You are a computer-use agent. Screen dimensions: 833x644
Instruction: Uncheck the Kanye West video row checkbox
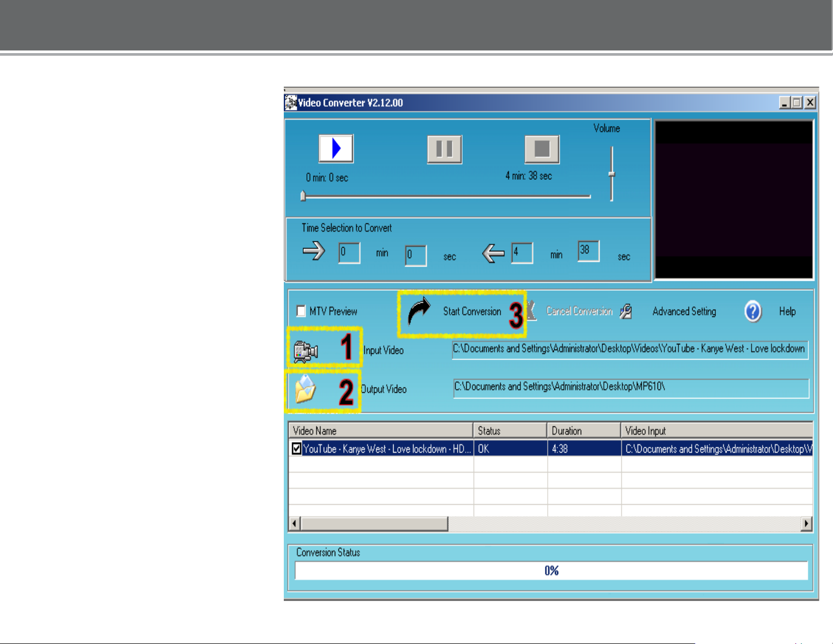tap(297, 448)
